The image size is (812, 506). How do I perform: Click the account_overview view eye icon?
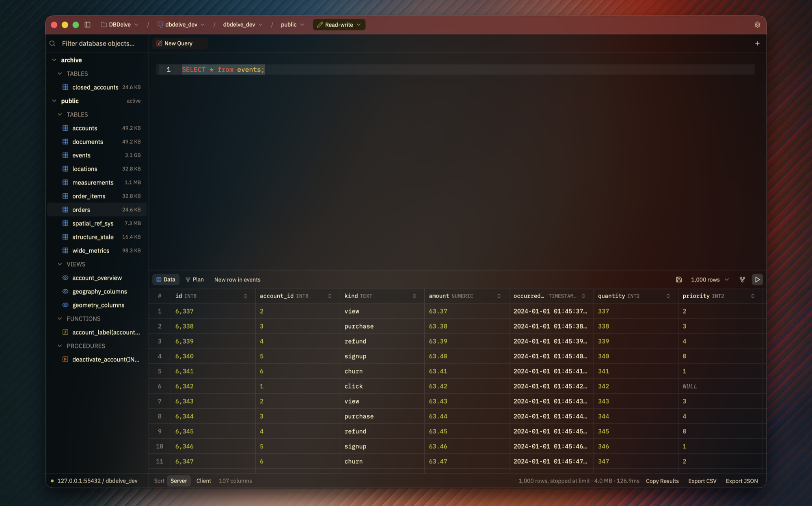click(x=65, y=278)
